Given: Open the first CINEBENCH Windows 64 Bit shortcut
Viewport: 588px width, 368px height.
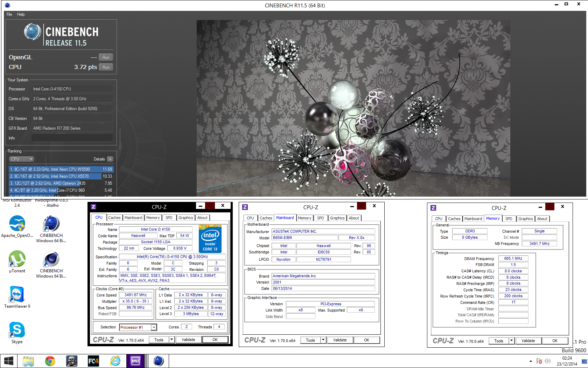Looking at the screenshot, I should point(51,229).
